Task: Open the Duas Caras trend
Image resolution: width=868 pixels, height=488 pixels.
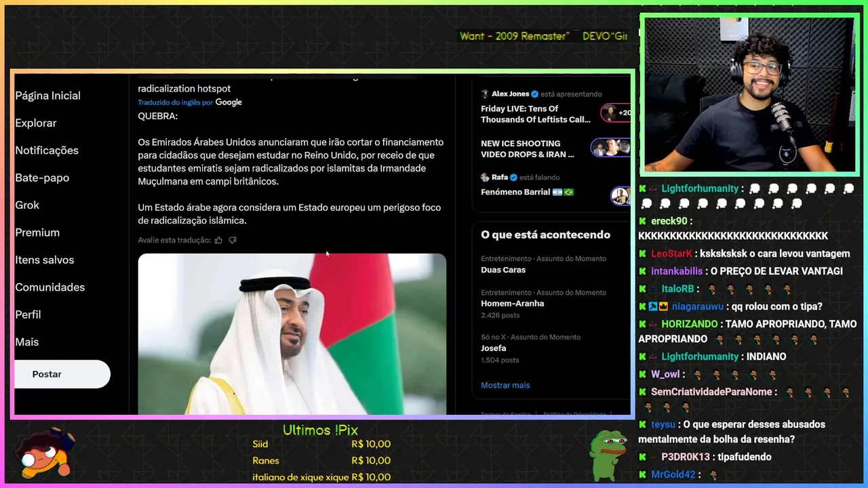Action: click(544, 264)
